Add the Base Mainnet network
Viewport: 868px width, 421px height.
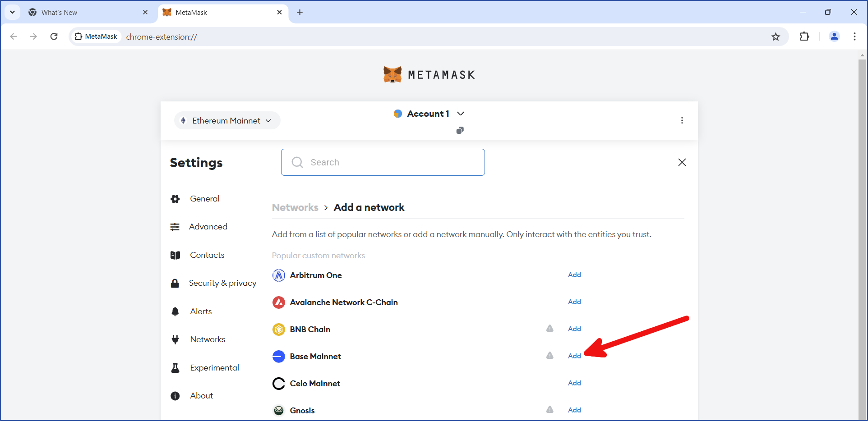[574, 356]
